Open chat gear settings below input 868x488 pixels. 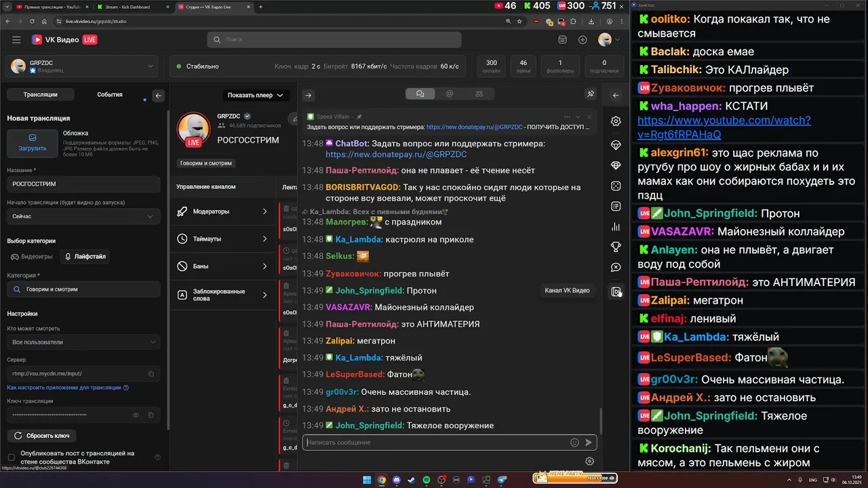pos(590,462)
